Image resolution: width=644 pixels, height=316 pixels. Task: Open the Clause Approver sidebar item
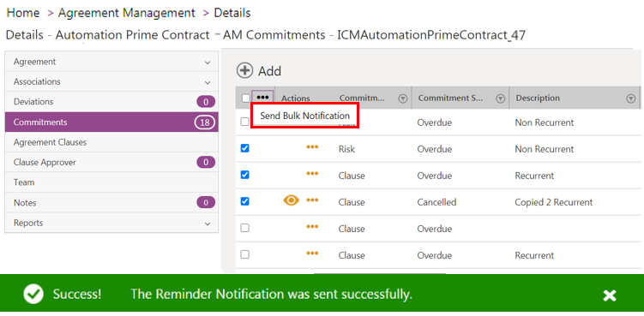coord(111,162)
